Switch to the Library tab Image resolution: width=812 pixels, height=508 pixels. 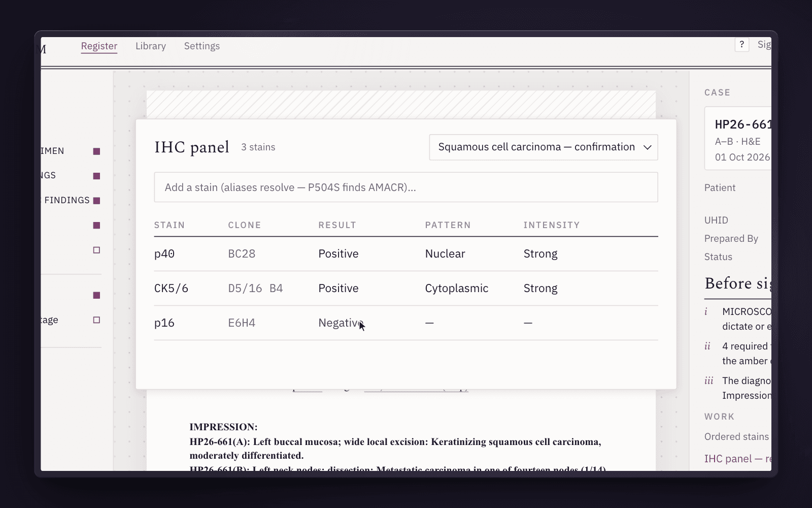(x=151, y=46)
